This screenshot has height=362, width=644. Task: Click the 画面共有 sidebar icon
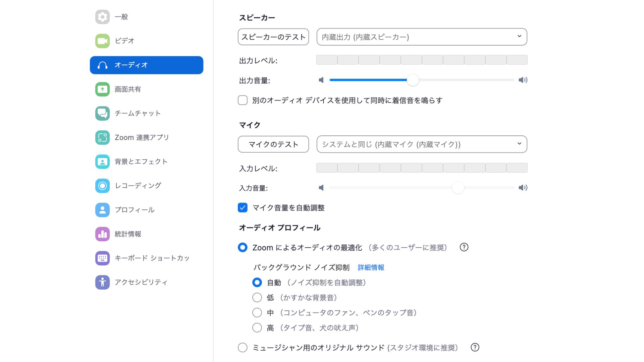click(102, 89)
